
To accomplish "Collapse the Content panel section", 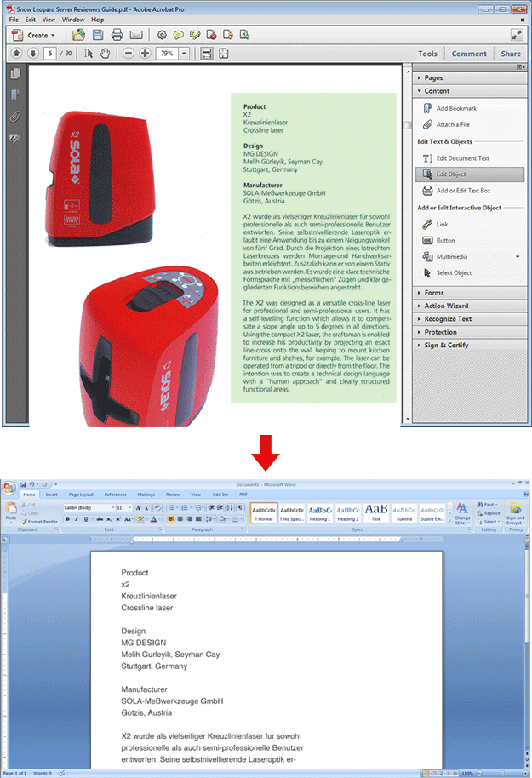I will tap(470, 91).
